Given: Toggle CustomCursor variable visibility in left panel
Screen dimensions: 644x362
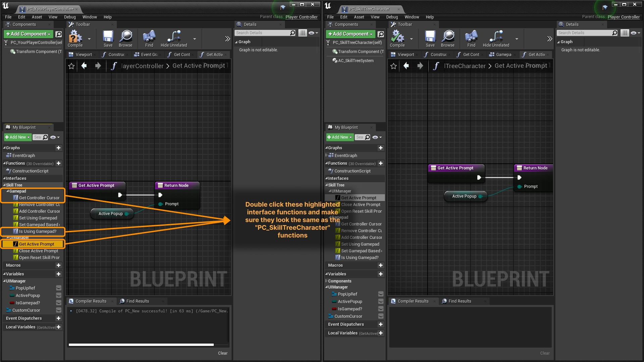Looking at the screenshot, I should [59, 310].
